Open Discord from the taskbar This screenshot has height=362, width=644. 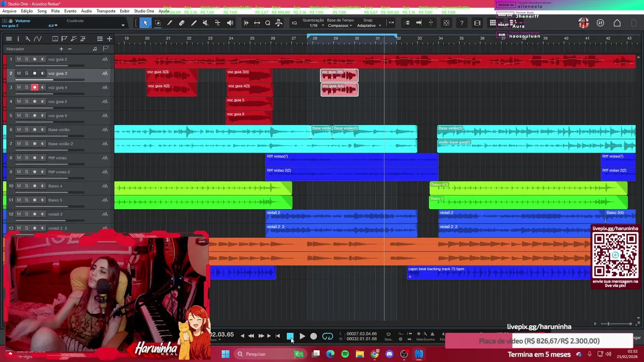pos(389,354)
